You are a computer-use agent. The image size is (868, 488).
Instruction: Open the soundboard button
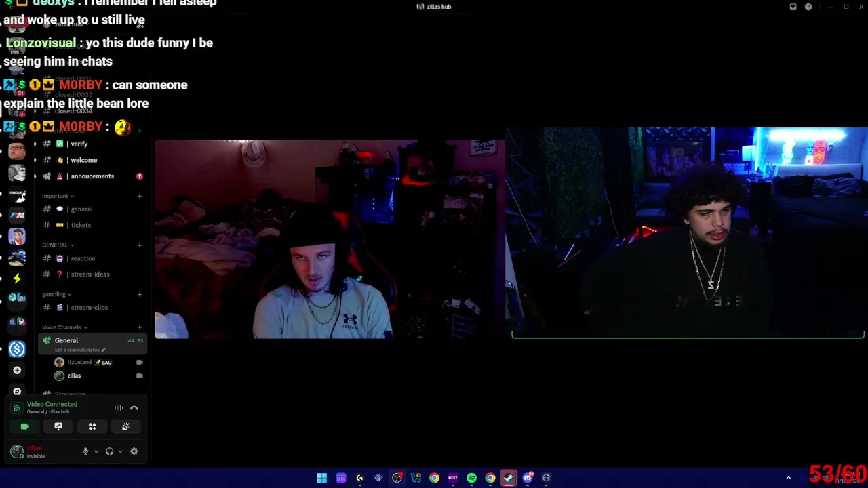pos(126,426)
